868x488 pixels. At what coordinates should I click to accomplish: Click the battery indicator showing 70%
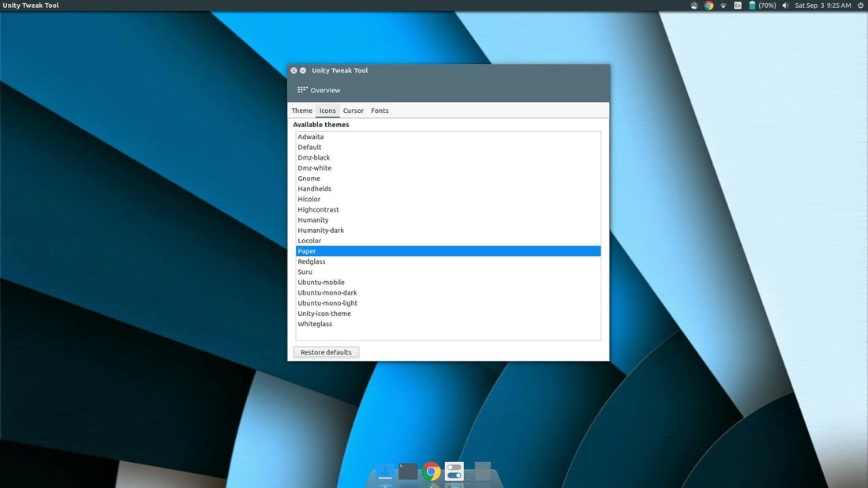tap(758, 6)
